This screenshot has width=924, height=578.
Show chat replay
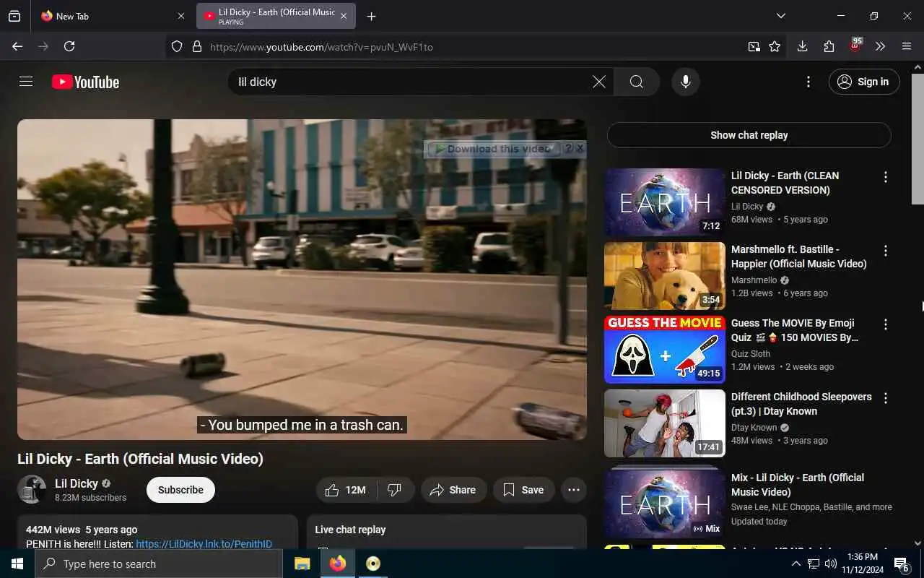tap(749, 135)
